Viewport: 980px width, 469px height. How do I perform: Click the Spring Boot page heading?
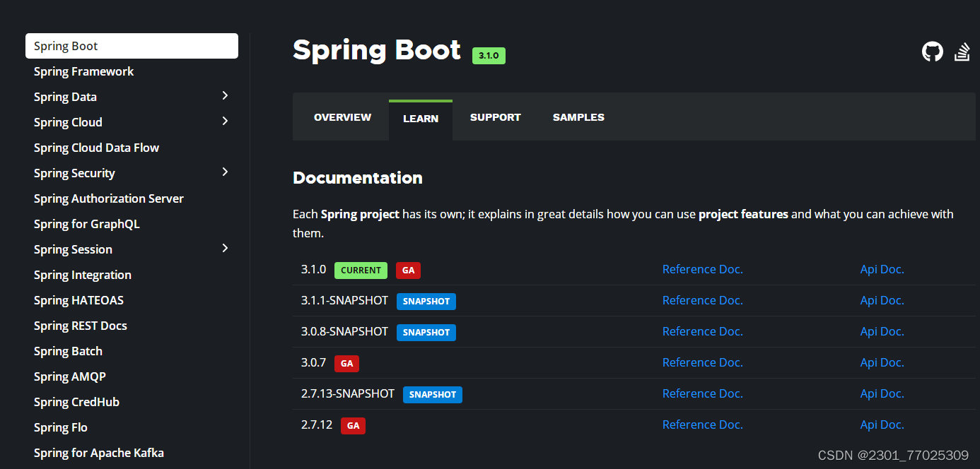(377, 50)
